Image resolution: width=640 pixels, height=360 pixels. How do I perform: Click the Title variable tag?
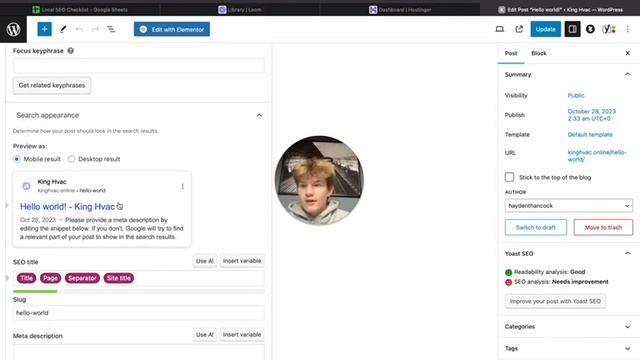point(27,278)
